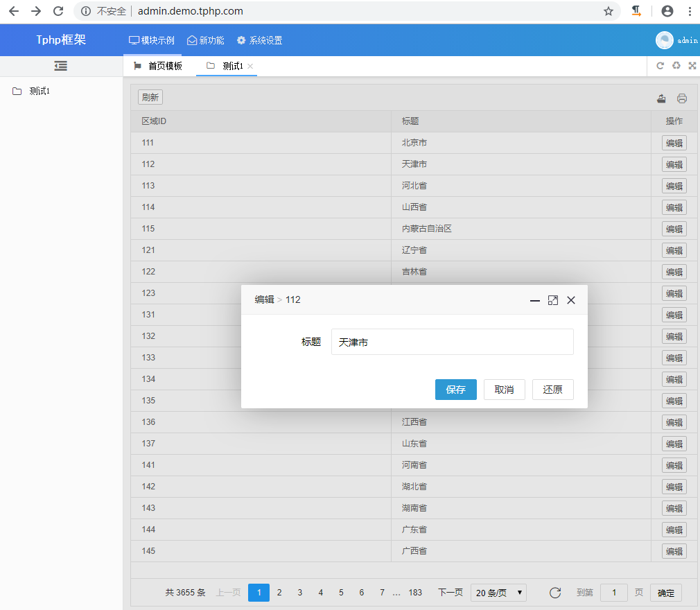
Task: Edit row 113 河北省
Action: pyautogui.click(x=674, y=186)
